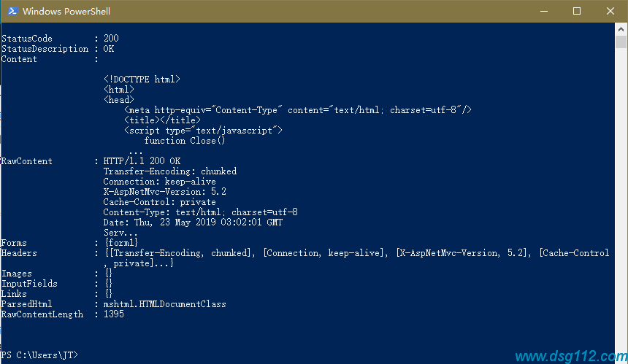Click the X-AspNetMvc-Version: 5.2 line

(164, 192)
